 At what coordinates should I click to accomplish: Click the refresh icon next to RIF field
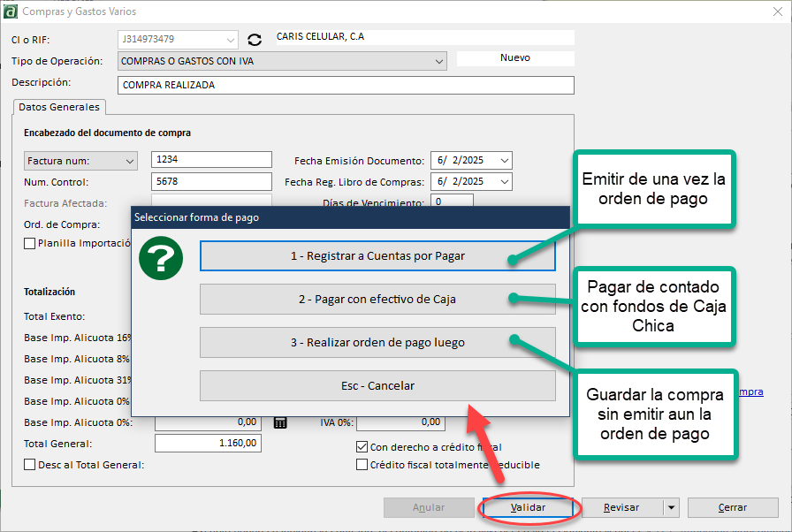[x=255, y=40]
